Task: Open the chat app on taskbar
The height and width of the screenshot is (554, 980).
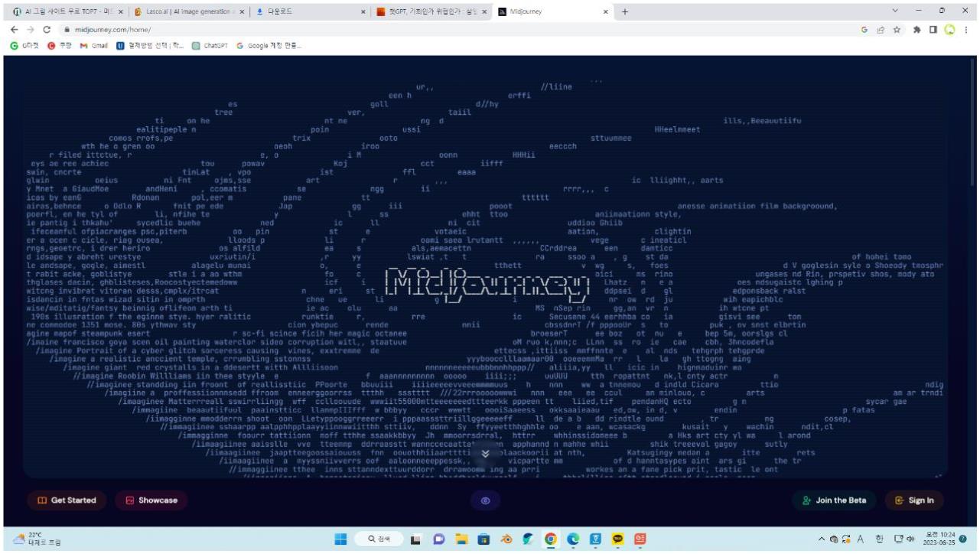Action: pyautogui.click(x=440, y=539)
